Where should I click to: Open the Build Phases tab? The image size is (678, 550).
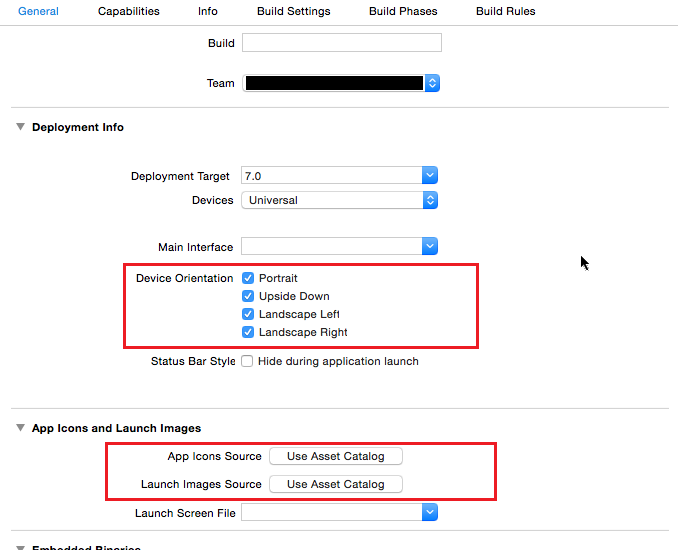[403, 11]
